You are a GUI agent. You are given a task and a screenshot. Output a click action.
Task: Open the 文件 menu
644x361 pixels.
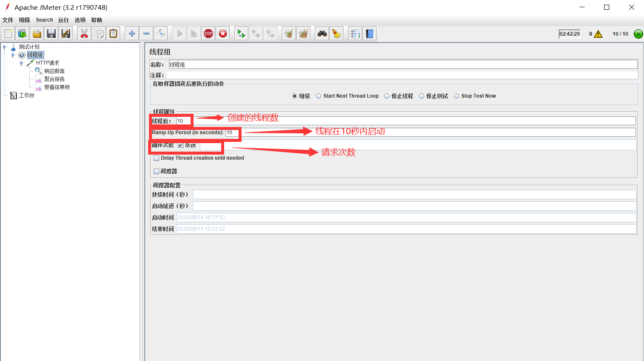coord(8,20)
